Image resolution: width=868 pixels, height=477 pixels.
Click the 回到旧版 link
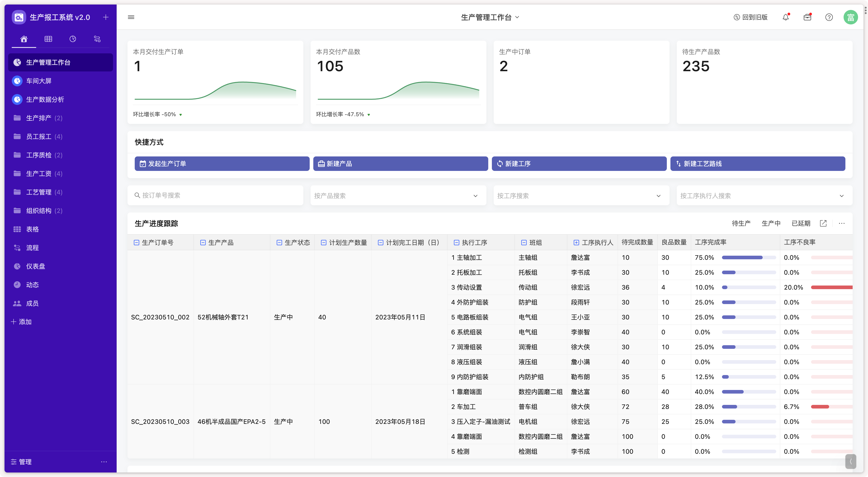click(750, 17)
